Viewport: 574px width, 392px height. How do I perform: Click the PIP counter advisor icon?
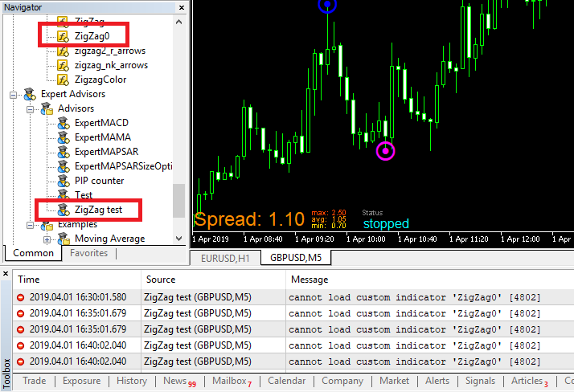click(64, 181)
